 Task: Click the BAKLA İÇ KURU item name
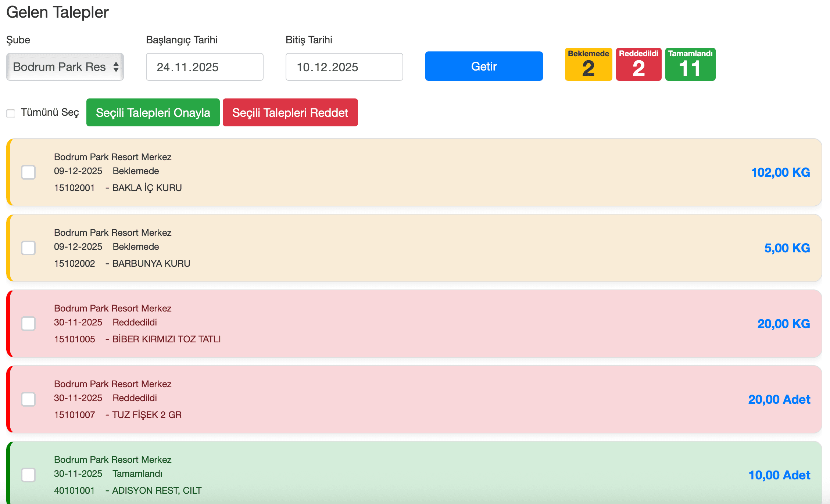[x=147, y=188]
